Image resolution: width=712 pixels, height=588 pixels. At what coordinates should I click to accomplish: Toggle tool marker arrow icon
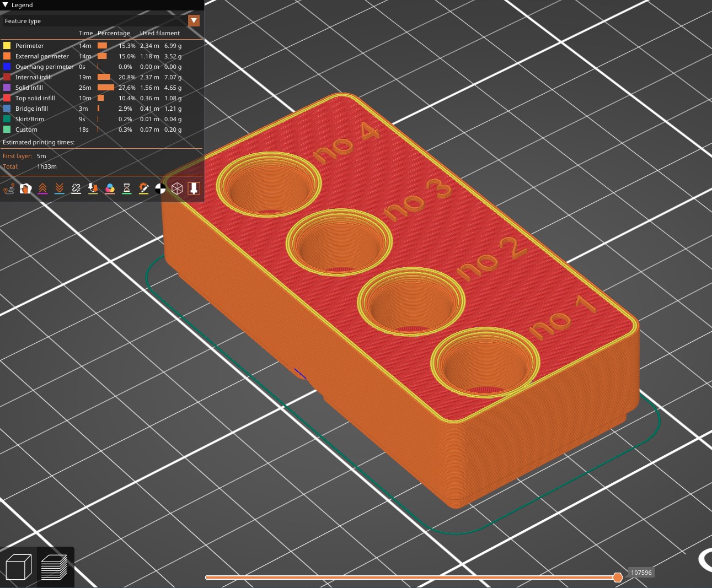coord(194,189)
